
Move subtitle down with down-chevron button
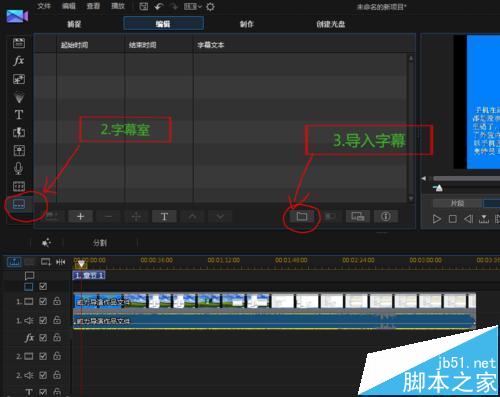coord(220,217)
